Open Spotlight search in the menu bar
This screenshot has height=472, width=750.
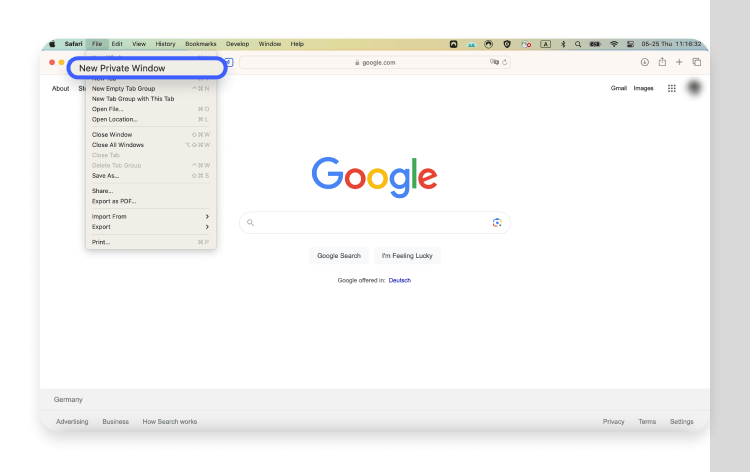pos(578,44)
